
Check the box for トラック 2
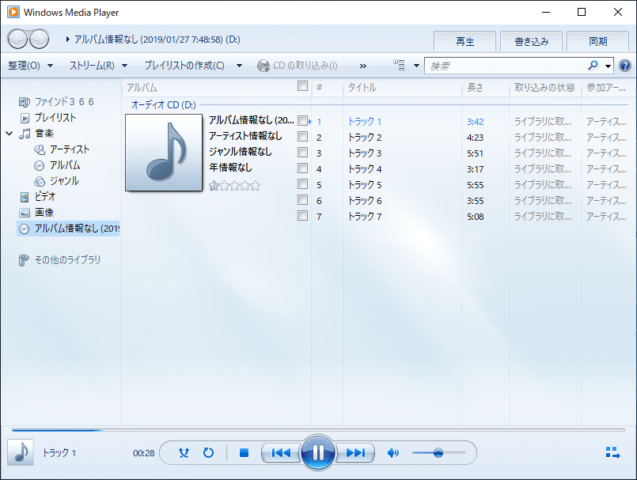point(302,136)
